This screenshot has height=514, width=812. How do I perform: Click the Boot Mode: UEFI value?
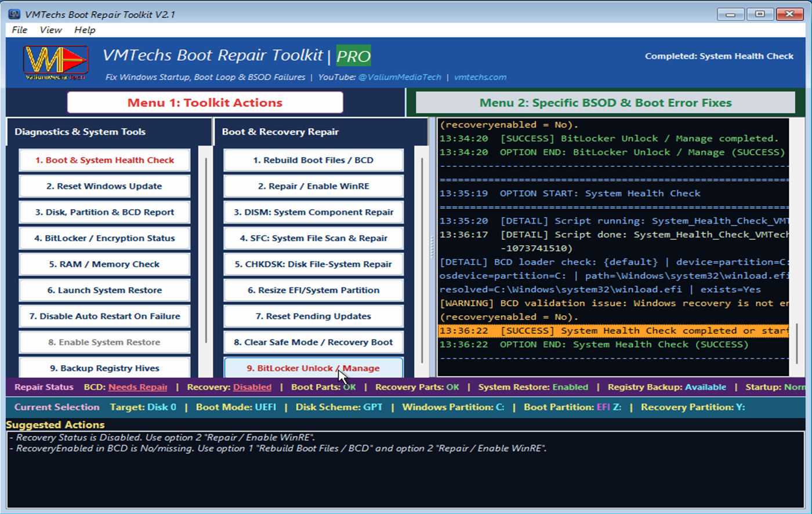coord(236,407)
